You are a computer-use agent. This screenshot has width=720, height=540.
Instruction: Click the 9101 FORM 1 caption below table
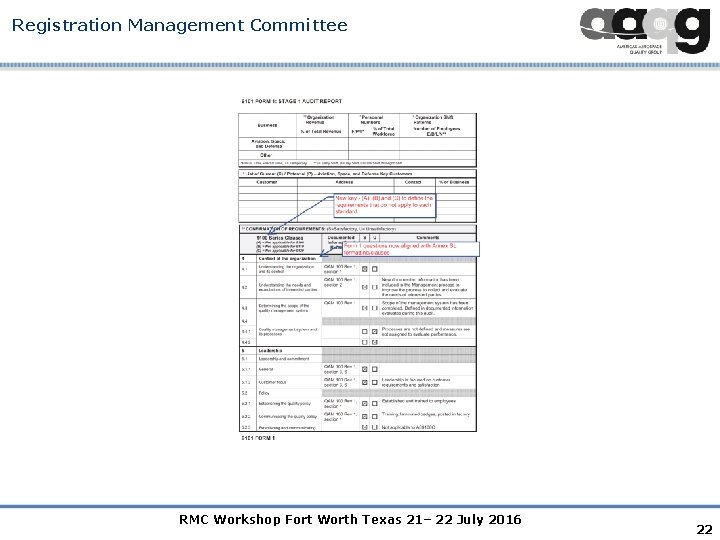(258, 438)
